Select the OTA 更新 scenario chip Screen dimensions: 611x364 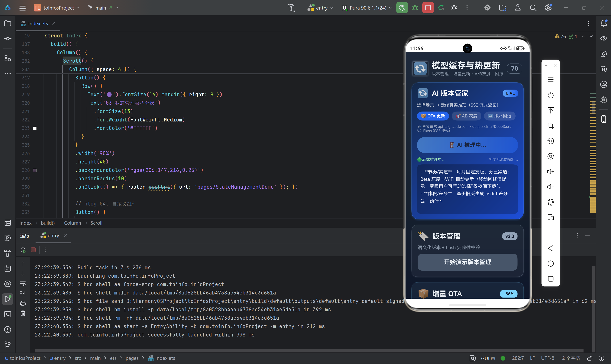tap(433, 116)
